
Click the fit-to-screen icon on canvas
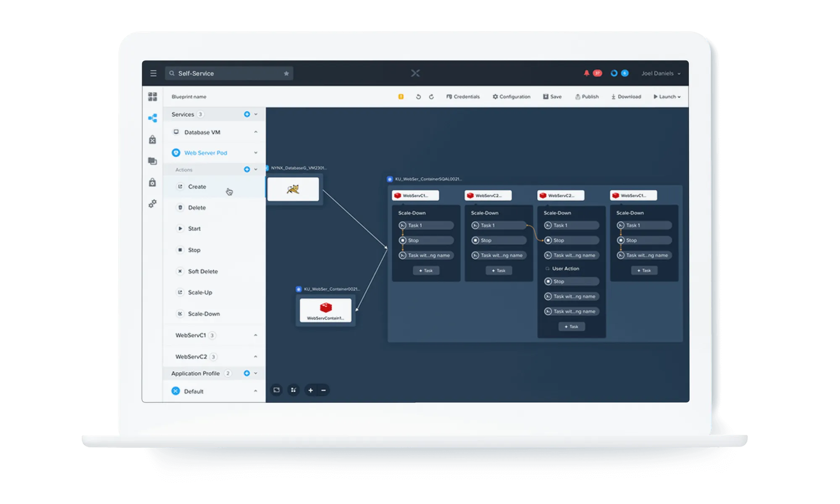click(x=276, y=390)
